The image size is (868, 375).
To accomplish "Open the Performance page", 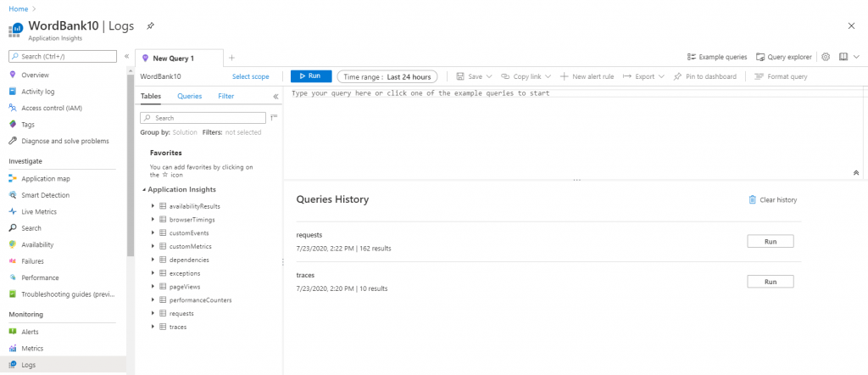I will point(40,277).
